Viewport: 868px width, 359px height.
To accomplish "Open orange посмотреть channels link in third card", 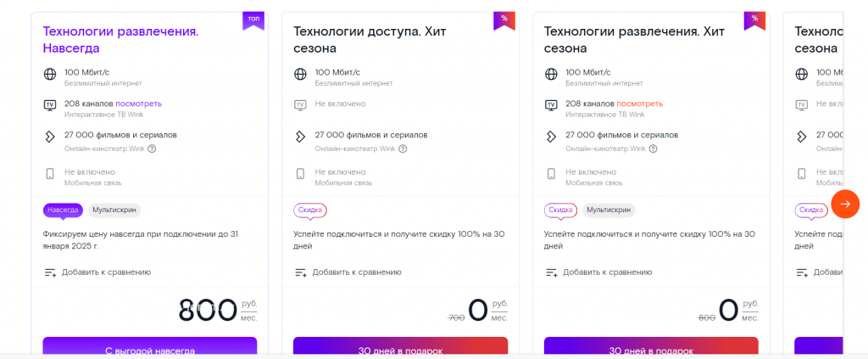I will click(640, 104).
